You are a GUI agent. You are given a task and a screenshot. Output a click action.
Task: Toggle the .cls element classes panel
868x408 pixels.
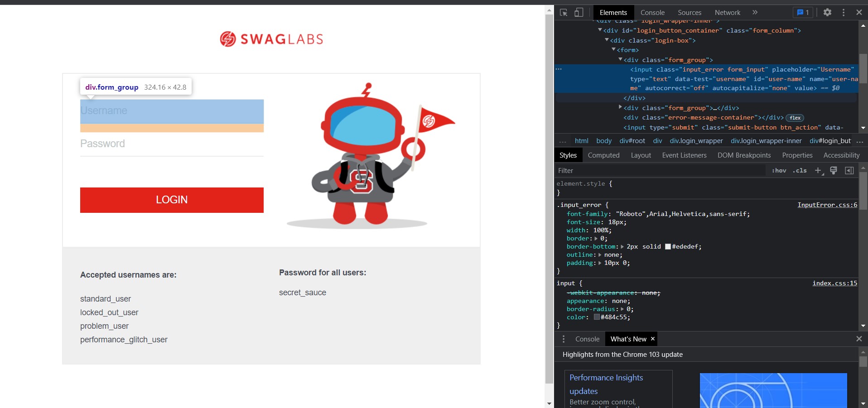coord(800,171)
